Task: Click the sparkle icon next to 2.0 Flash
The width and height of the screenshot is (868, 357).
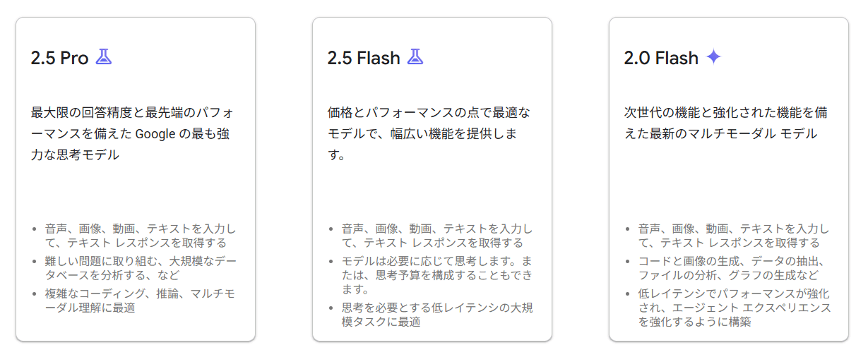Action: click(713, 57)
